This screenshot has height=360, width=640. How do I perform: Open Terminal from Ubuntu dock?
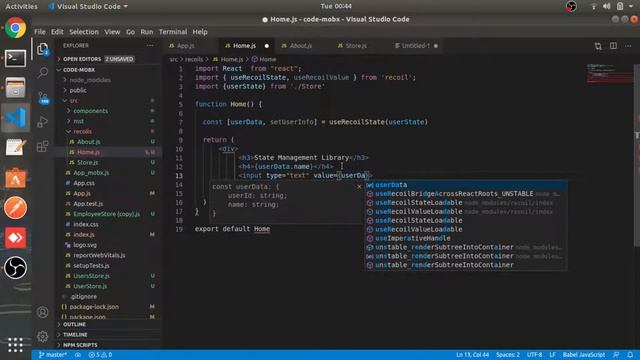(x=16, y=58)
